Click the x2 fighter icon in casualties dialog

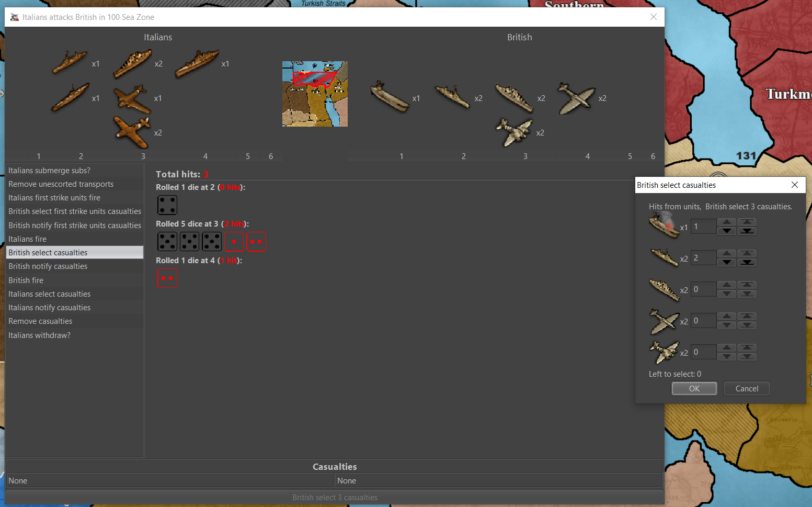664,321
